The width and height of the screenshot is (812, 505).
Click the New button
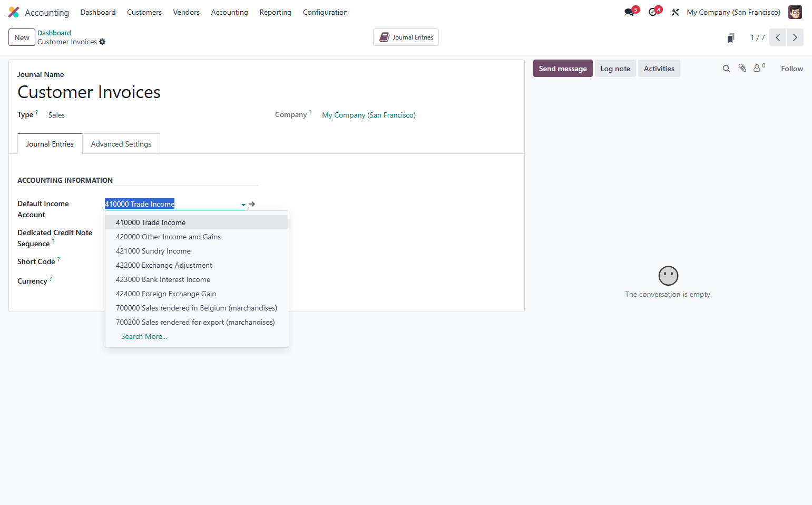tap(22, 37)
